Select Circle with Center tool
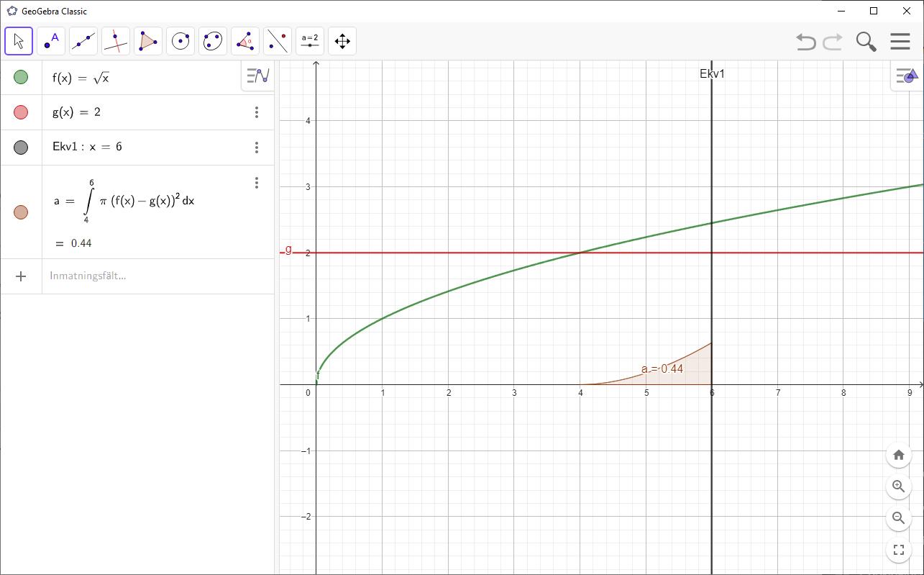 click(180, 41)
